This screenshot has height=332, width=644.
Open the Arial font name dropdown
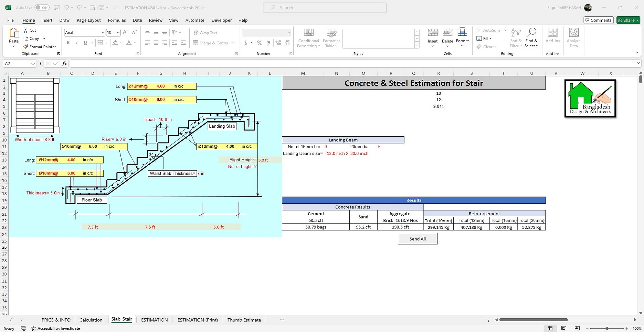(103, 33)
